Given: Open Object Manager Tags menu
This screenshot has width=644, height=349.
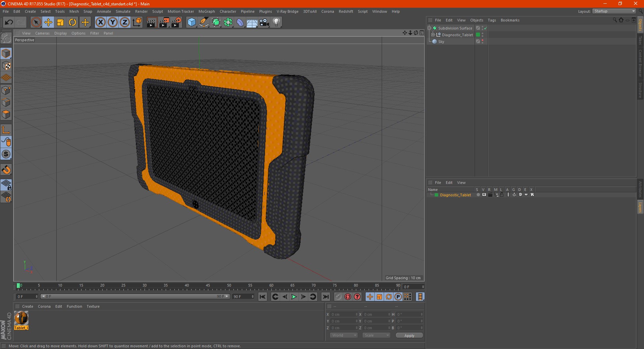Looking at the screenshot, I should [492, 20].
